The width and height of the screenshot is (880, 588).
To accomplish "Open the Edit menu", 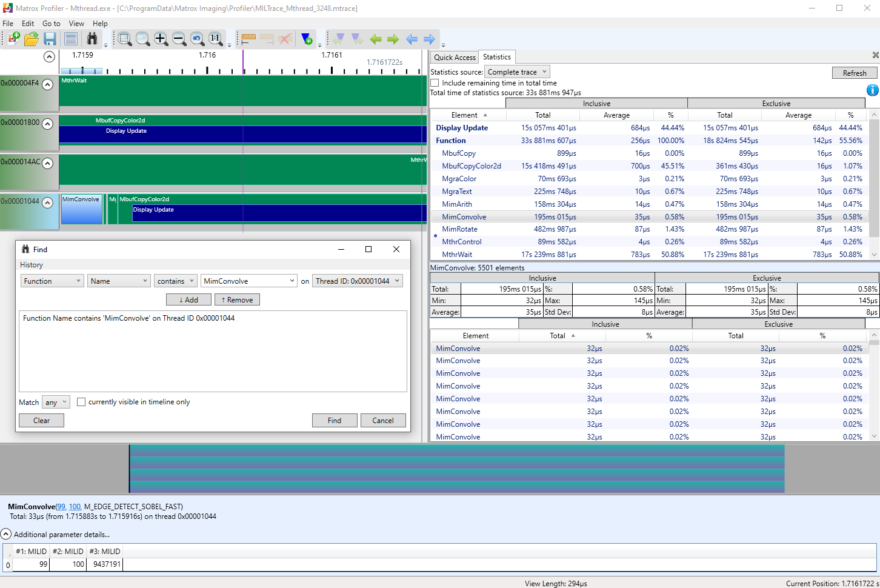I will 28,24.
